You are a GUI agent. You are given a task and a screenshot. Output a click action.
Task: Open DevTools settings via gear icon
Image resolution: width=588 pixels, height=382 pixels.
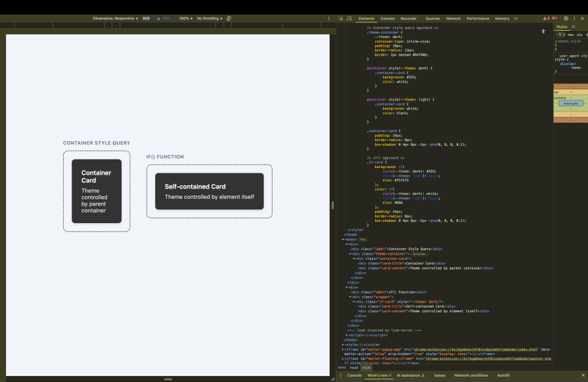[x=568, y=18]
